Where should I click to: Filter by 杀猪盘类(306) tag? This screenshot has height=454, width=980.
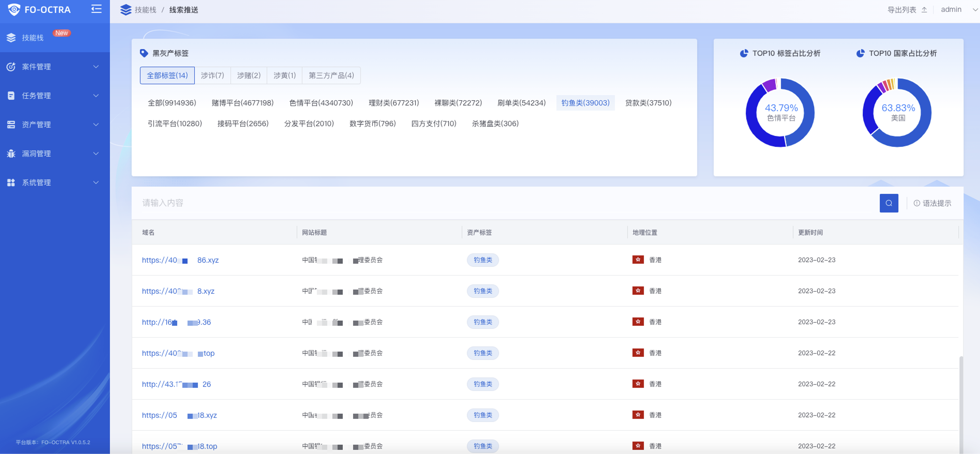(x=495, y=124)
